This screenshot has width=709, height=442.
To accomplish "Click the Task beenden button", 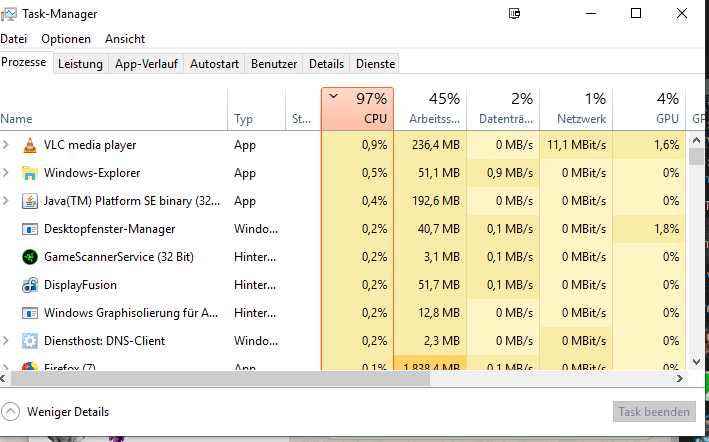I will click(654, 412).
